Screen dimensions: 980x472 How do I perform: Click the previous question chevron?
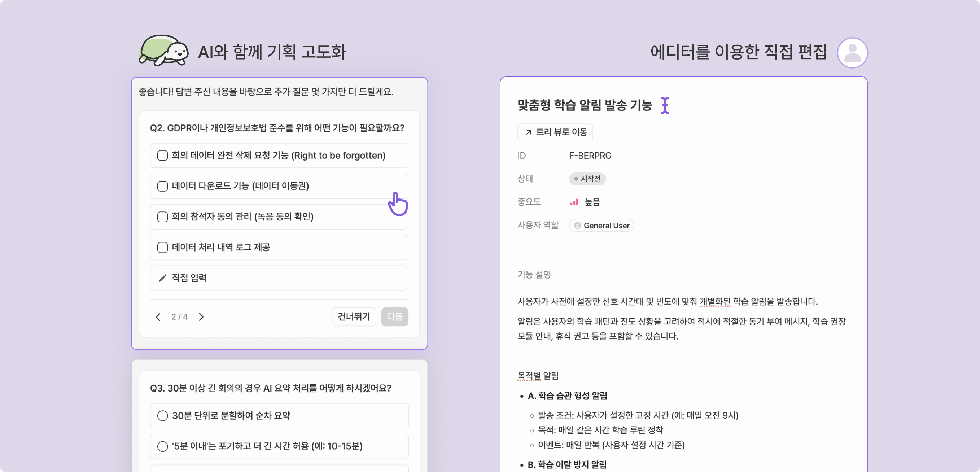tap(158, 316)
